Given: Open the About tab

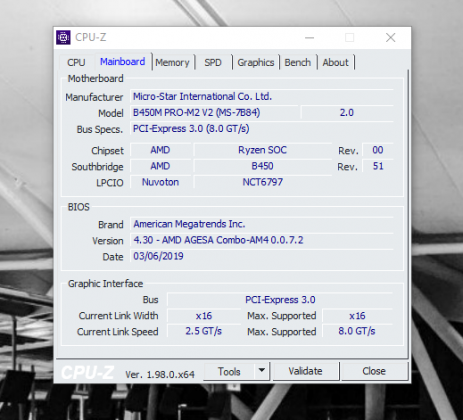Looking at the screenshot, I should 335,62.
